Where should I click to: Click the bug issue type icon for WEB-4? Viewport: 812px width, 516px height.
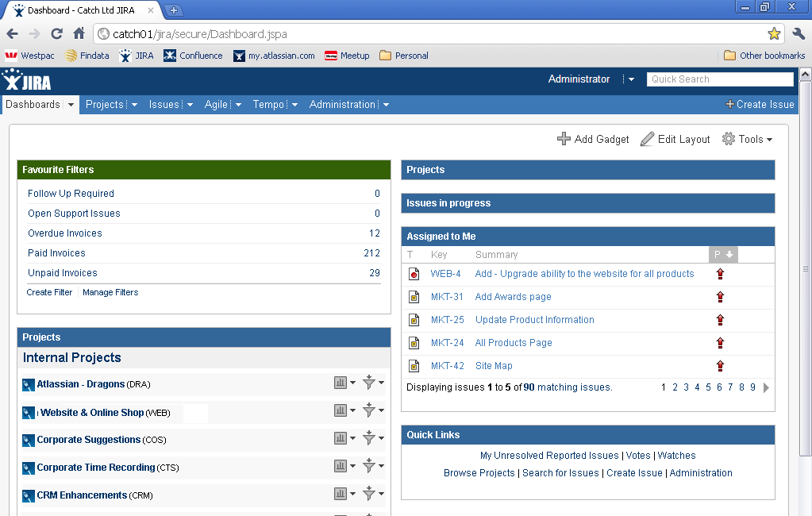414,274
